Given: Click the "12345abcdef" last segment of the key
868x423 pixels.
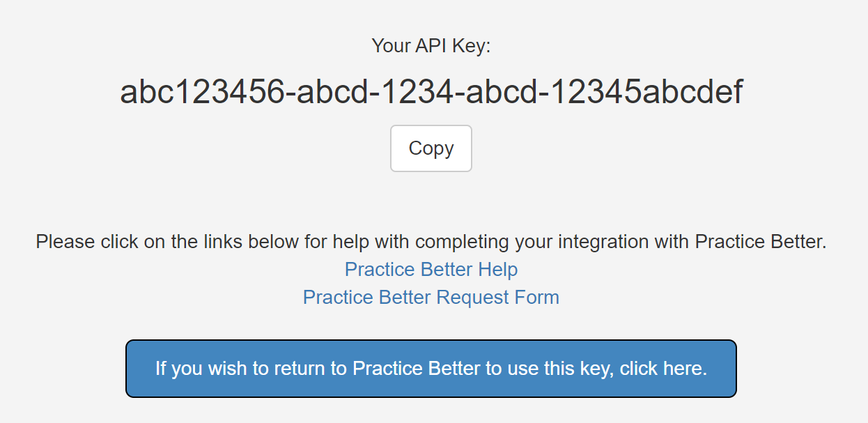Looking at the screenshot, I should click(x=647, y=93).
